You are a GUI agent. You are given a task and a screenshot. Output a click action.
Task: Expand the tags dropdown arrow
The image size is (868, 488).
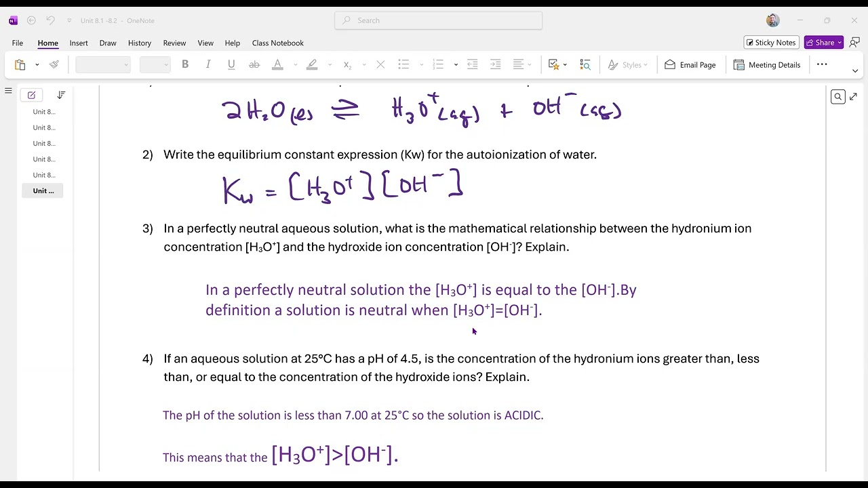click(565, 65)
